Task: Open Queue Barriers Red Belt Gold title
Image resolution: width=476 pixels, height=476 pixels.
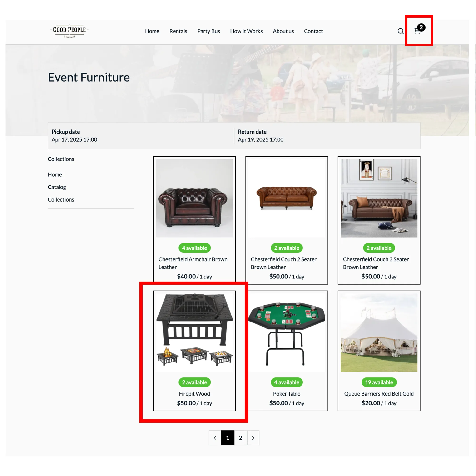Action: coord(379,394)
